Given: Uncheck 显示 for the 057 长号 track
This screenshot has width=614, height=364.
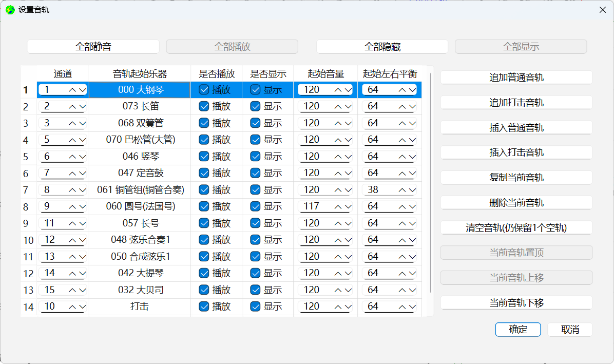Looking at the screenshot, I should [x=255, y=223].
